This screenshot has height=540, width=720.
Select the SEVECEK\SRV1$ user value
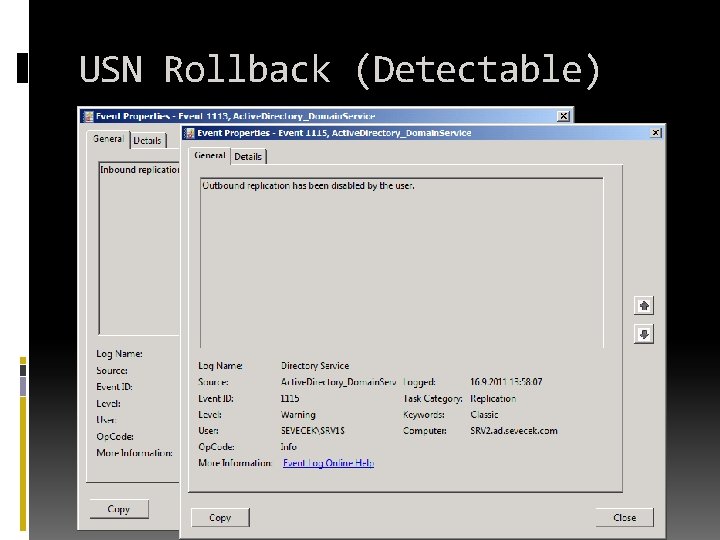313,431
